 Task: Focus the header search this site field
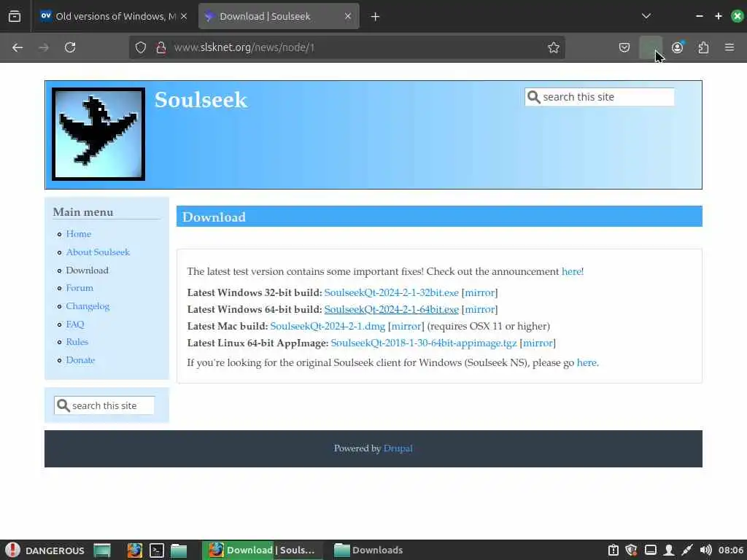tap(600, 97)
